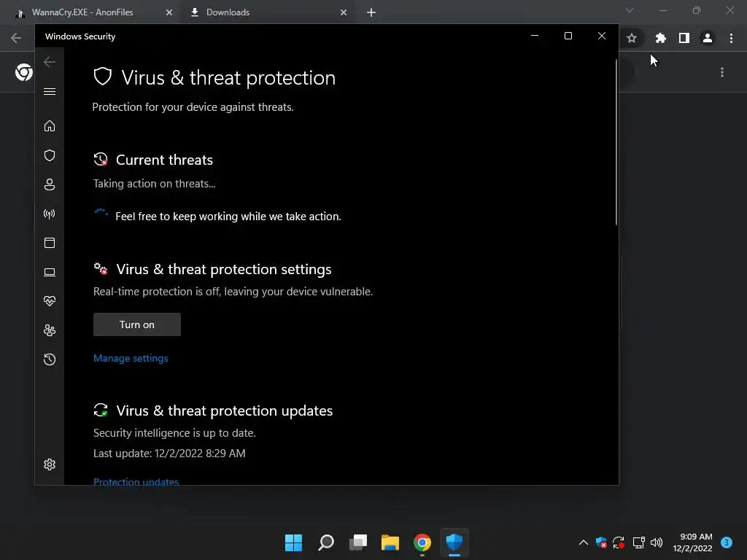Close the WannaCry.EXE - AnonFiles tab
Screen dimensions: 747x560
(x=169, y=12)
